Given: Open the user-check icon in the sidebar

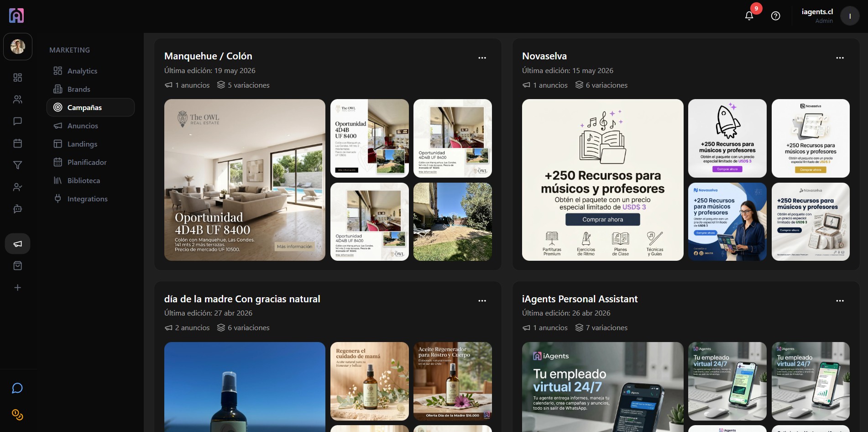Looking at the screenshot, I should [18, 187].
